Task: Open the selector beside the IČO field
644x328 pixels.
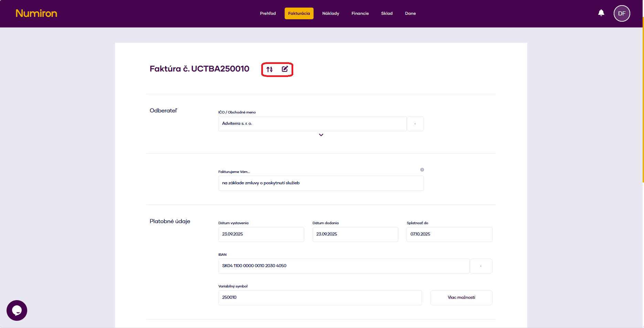Action: click(415, 124)
